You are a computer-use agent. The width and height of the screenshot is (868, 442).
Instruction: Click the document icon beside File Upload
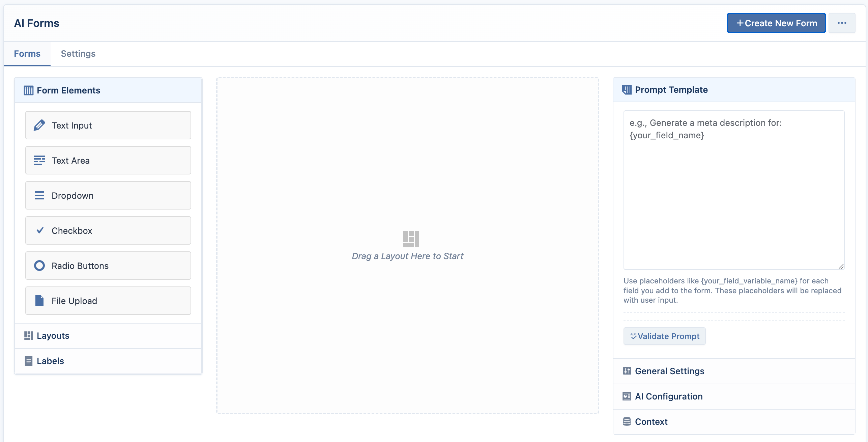[x=39, y=301]
